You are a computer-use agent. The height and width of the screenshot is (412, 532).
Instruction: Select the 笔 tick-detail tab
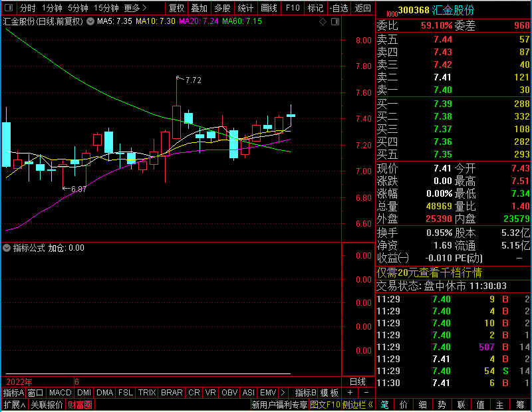[385, 405]
